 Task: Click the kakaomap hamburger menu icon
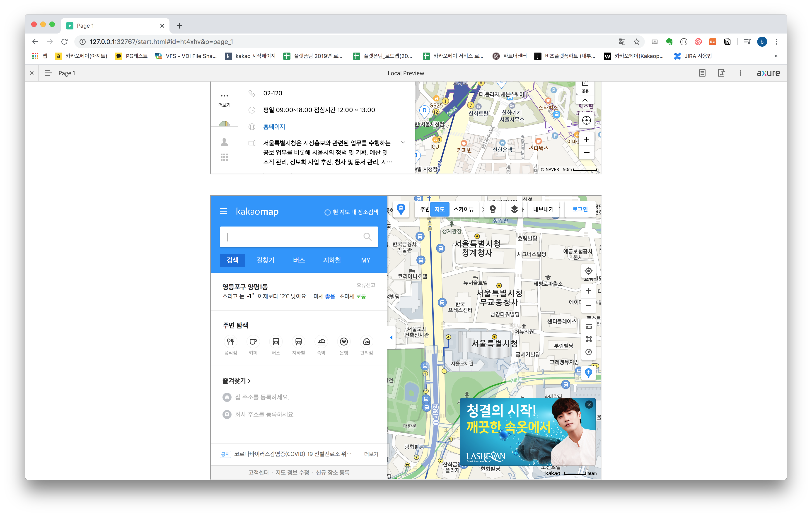pyautogui.click(x=223, y=211)
